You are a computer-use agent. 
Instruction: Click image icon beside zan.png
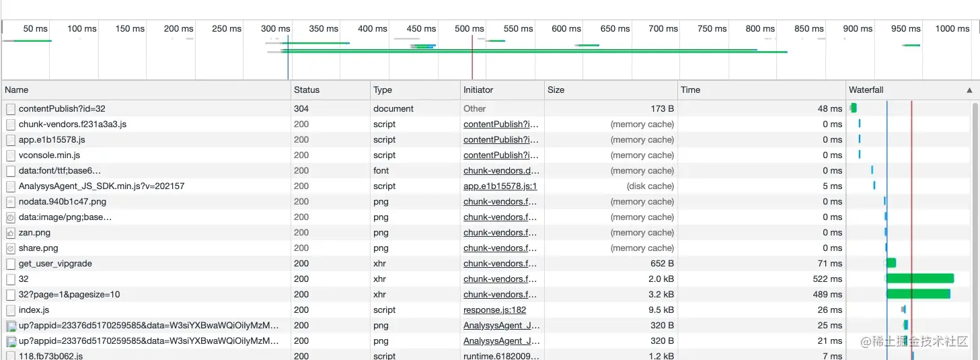click(x=11, y=232)
